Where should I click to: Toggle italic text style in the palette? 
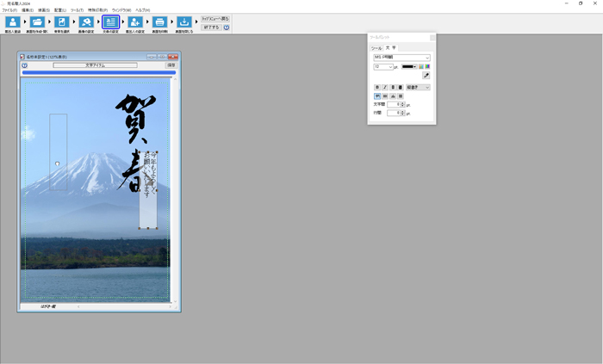click(384, 88)
